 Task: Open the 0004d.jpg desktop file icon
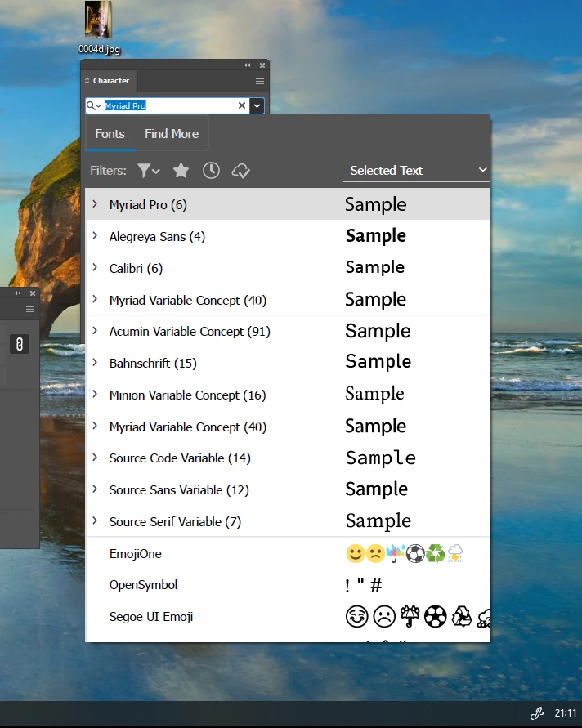98,27
